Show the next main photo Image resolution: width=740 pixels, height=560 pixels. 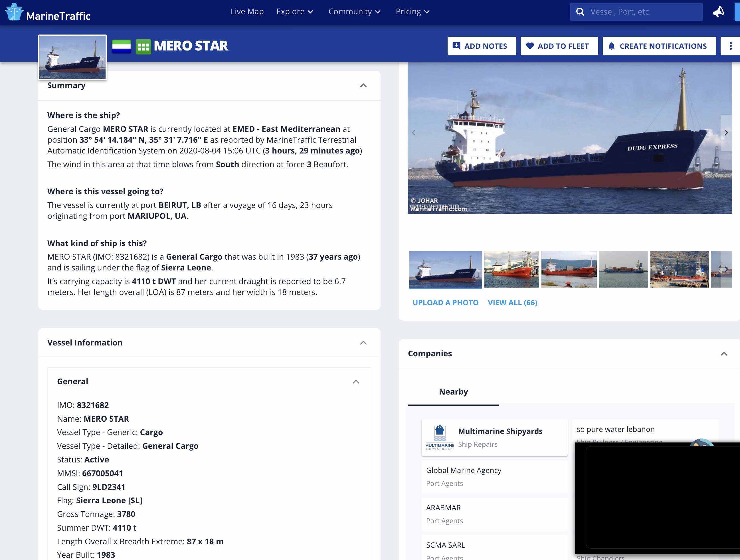pyautogui.click(x=726, y=133)
